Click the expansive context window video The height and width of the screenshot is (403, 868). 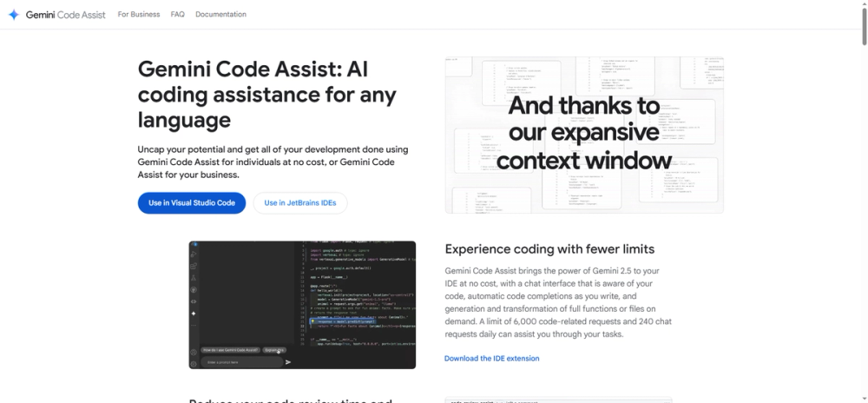[584, 135]
